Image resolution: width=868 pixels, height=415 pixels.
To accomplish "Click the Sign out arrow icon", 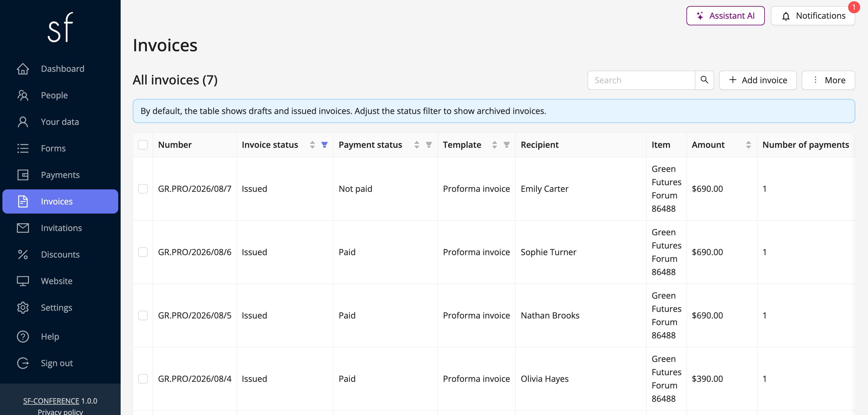I will [x=23, y=363].
